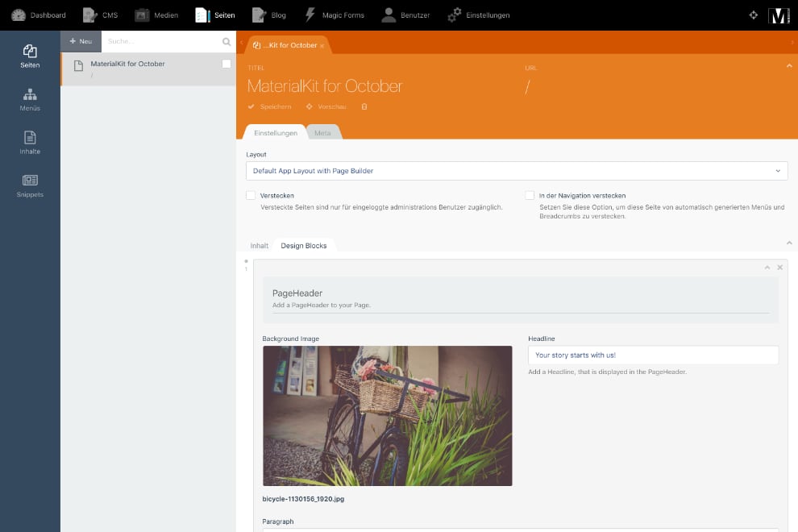This screenshot has height=532, width=798.
Task: Open the Layout dropdown
Action: tap(517, 171)
